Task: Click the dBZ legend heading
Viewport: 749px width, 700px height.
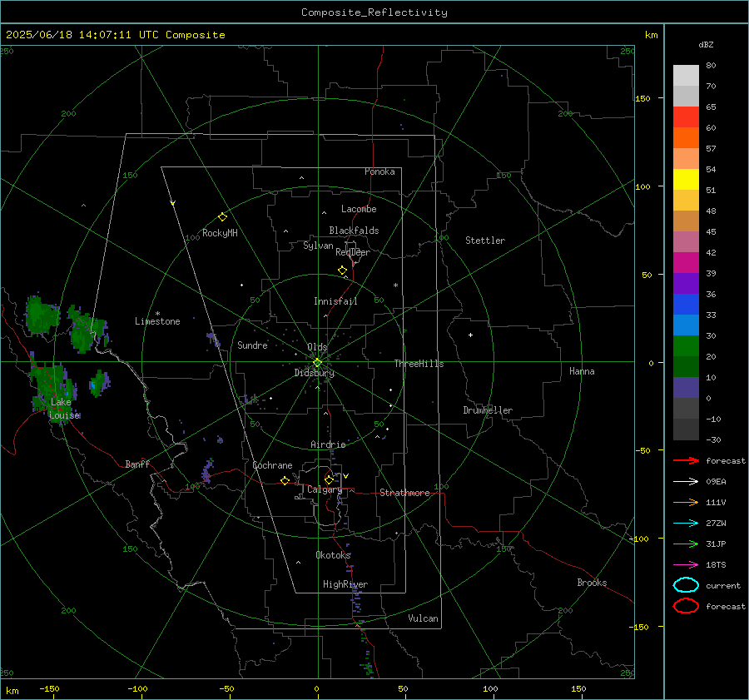Action: [x=706, y=44]
